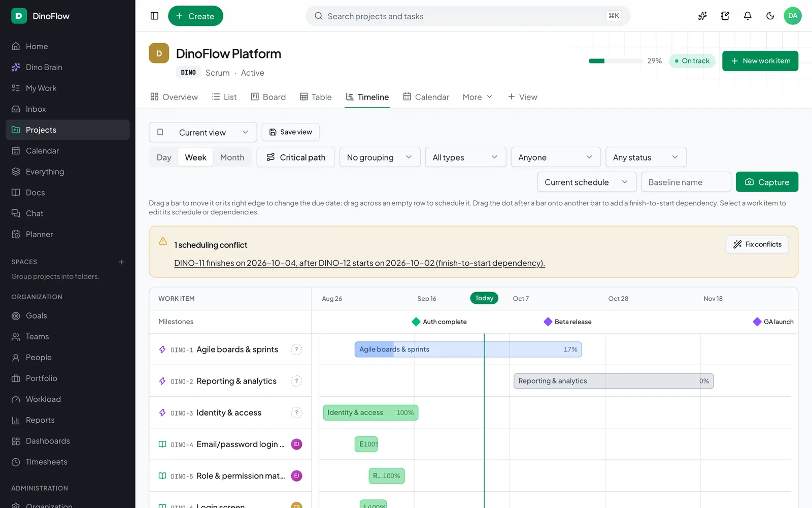The height and width of the screenshot is (508, 812).
Task: Open the Current schedule dropdown
Action: 587,182
